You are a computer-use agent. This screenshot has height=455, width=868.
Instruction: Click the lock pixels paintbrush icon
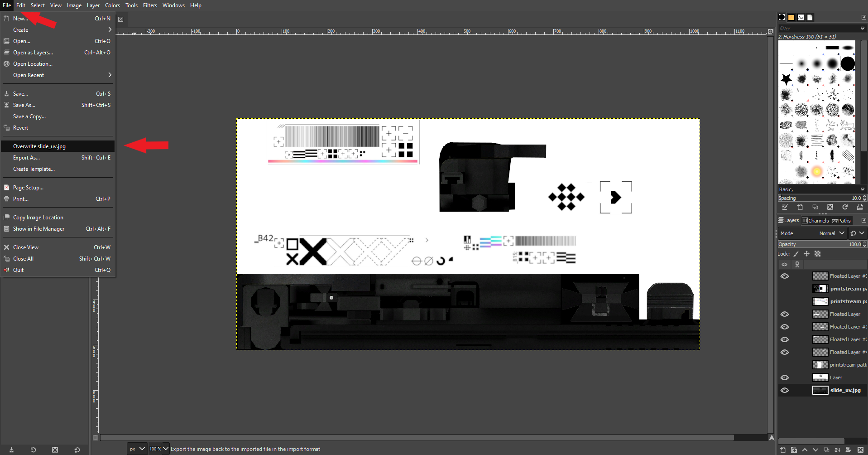pos(796,254)
